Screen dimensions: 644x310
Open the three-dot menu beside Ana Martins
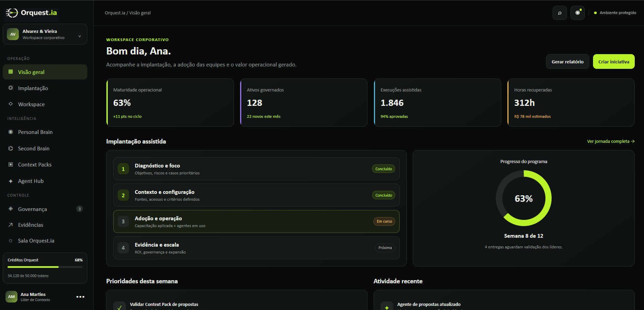click(x=80, y=297)
